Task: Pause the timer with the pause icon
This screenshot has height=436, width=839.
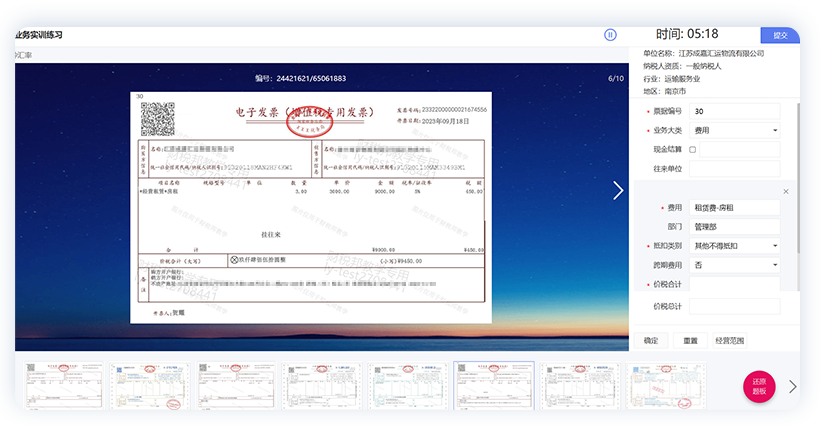Action: 610,35
